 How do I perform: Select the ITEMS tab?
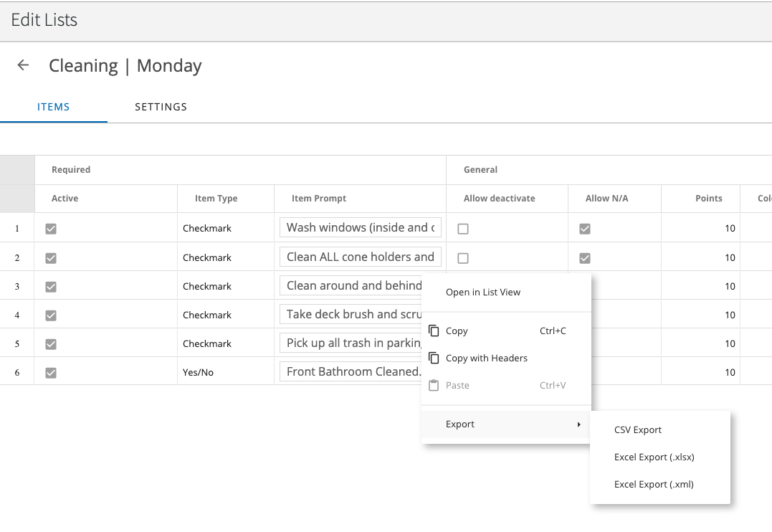(54, 107)
